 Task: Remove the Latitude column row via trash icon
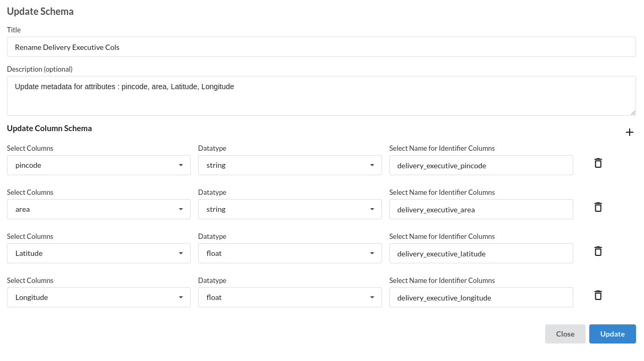point(598,251)
